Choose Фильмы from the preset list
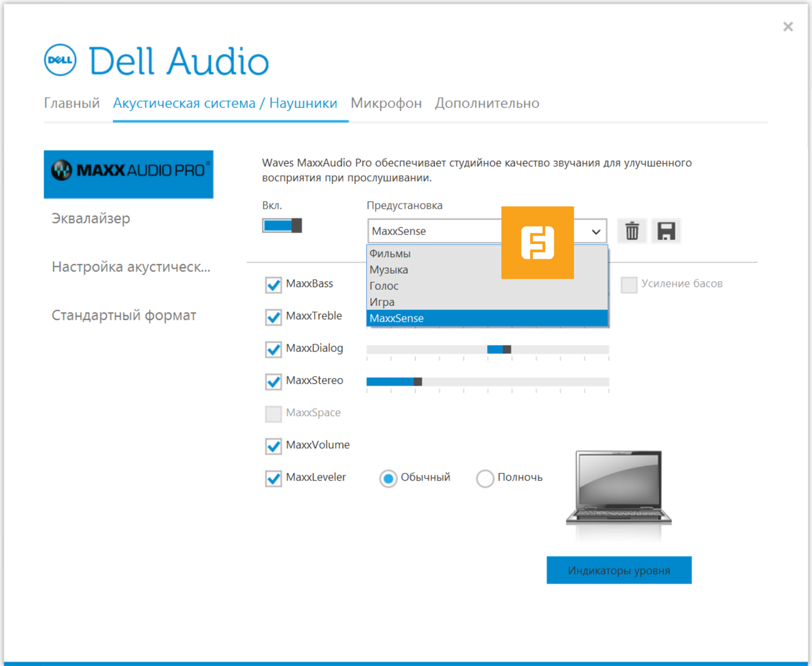 click(x=390, y=253)
